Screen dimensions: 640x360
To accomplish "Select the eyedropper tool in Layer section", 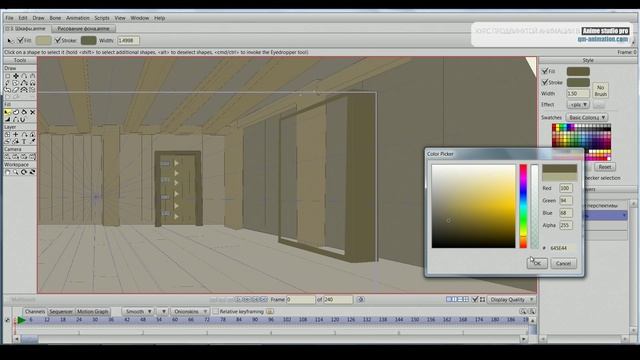I will click(32, 141).
